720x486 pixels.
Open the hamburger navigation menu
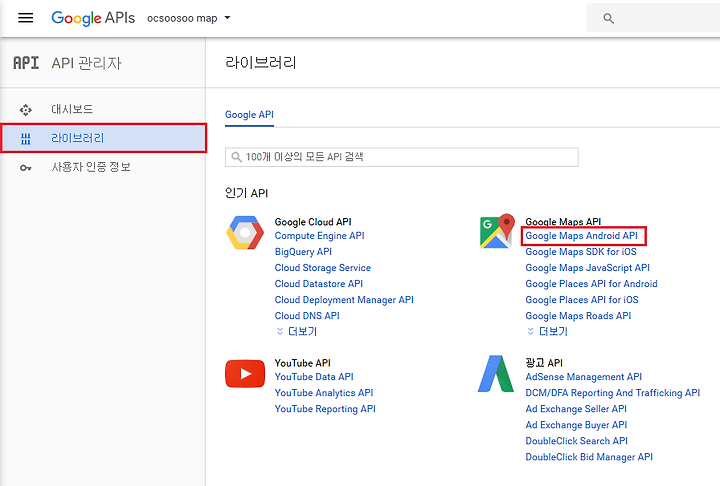25,18
